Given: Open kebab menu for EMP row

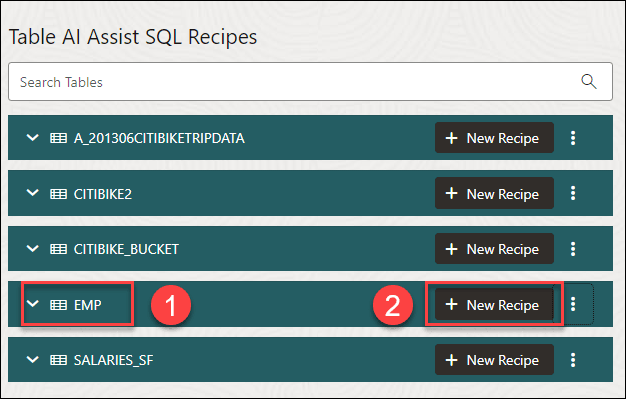Looking at the screenshot, I should click(573, 304).
